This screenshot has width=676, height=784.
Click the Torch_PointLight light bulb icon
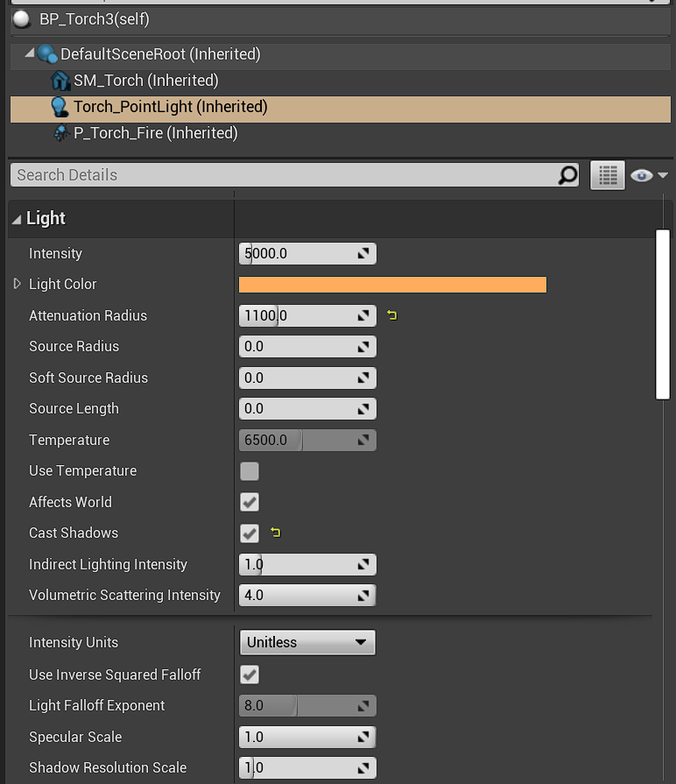[60, 107]
